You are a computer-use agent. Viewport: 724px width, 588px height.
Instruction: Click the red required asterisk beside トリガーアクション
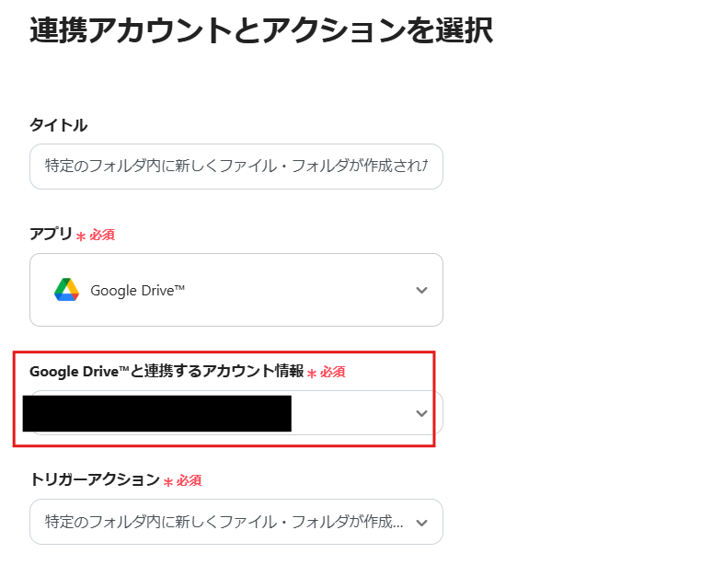[168, 482]
